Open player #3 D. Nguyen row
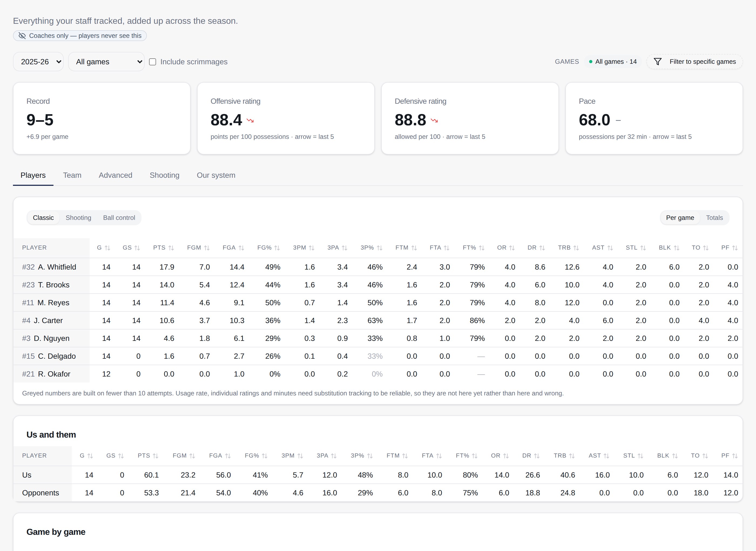 [378, 338]
